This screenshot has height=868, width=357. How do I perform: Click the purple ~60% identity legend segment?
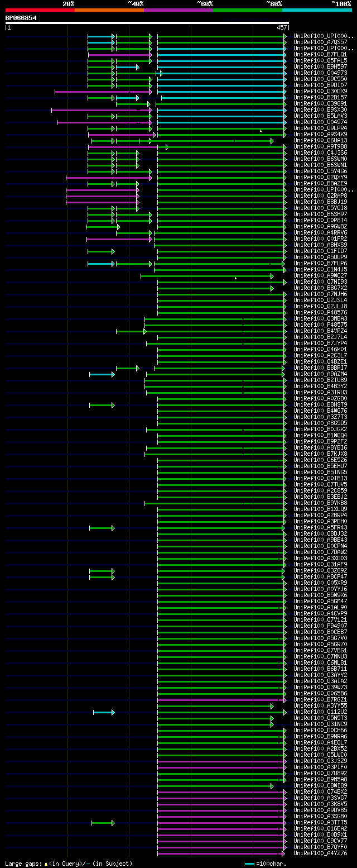click(x=178, y=9)
